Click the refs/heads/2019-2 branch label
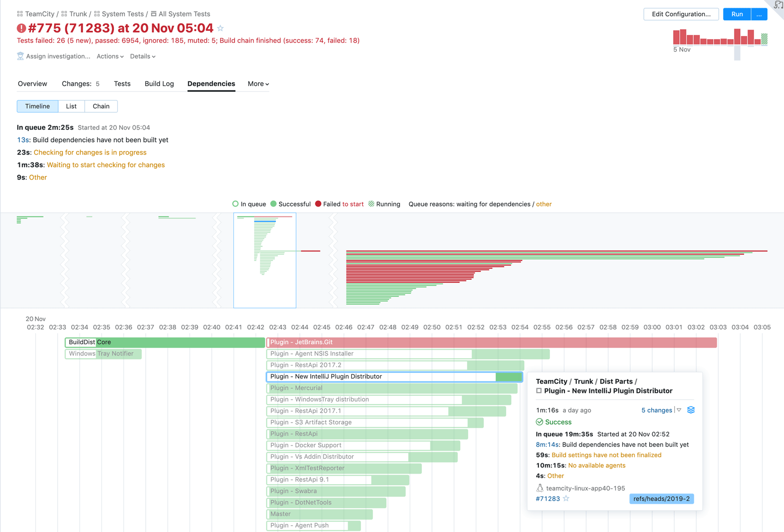The height and width of the screenshot is (532, 784). point(661,499)
